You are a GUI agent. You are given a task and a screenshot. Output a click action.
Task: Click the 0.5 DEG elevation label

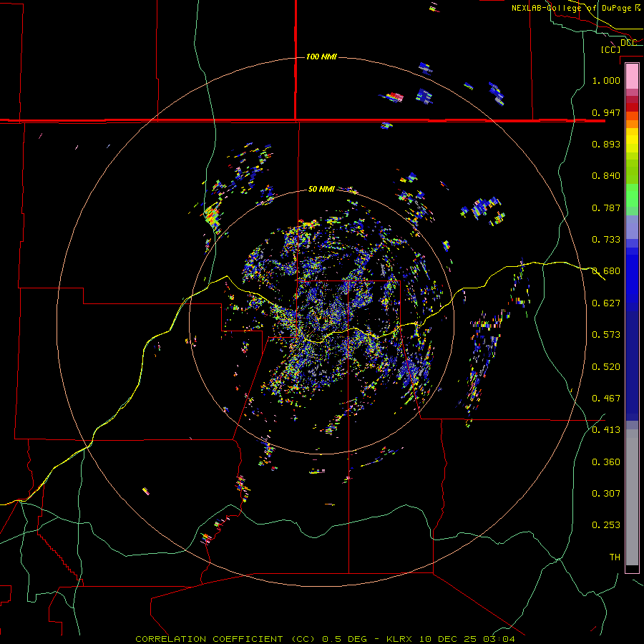point(346,639)
